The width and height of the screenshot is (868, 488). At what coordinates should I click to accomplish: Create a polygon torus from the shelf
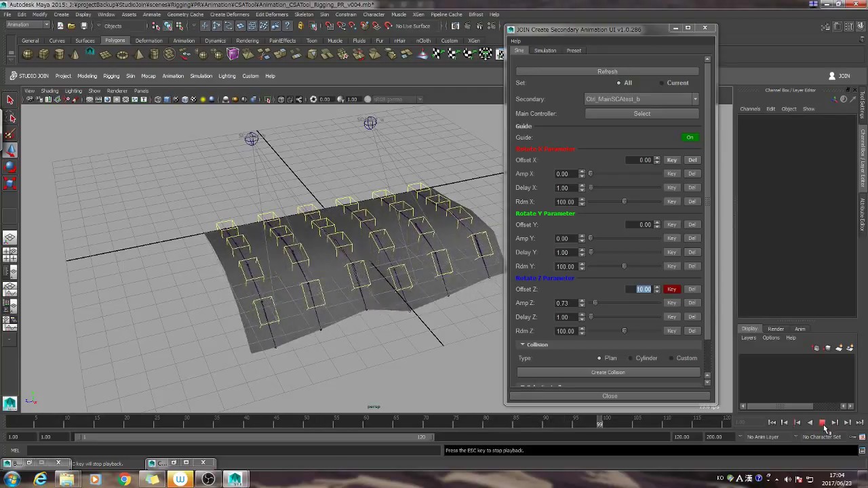tap(123, 54)
